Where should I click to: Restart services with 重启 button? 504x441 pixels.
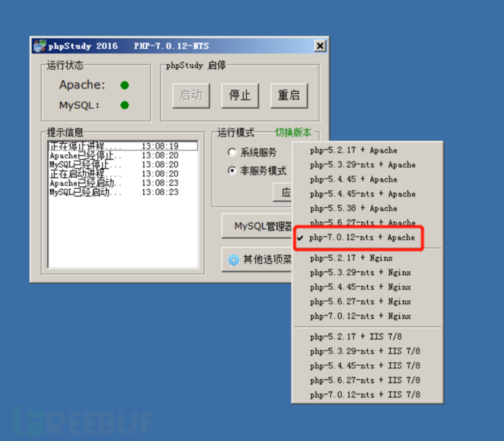click(289, 96)
